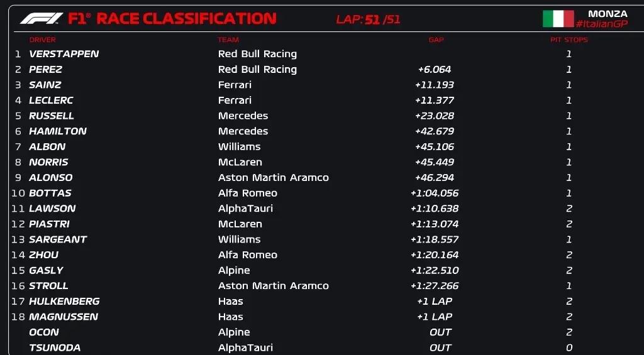Click the Alfa Romeo team beside BOTTAS
Viewport: 644px width, 355px height.
tap(247, 194)
